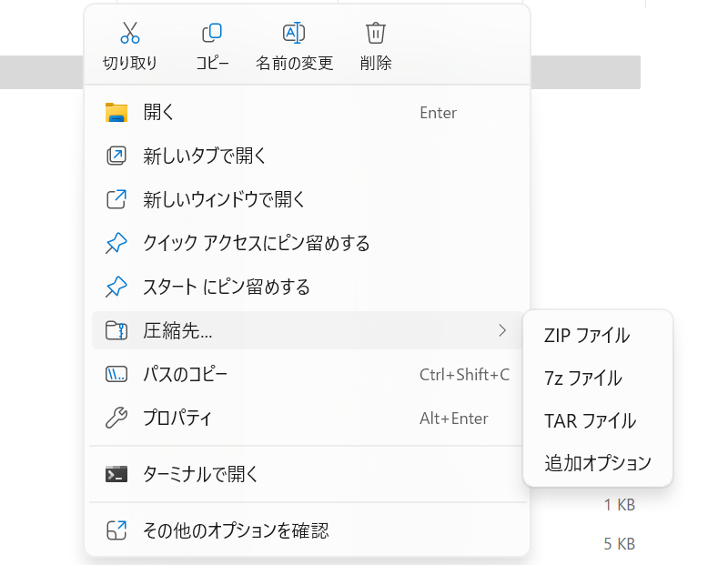Click the 1 KB file row
The image size is (728, 565).
[x=619, y=505]
